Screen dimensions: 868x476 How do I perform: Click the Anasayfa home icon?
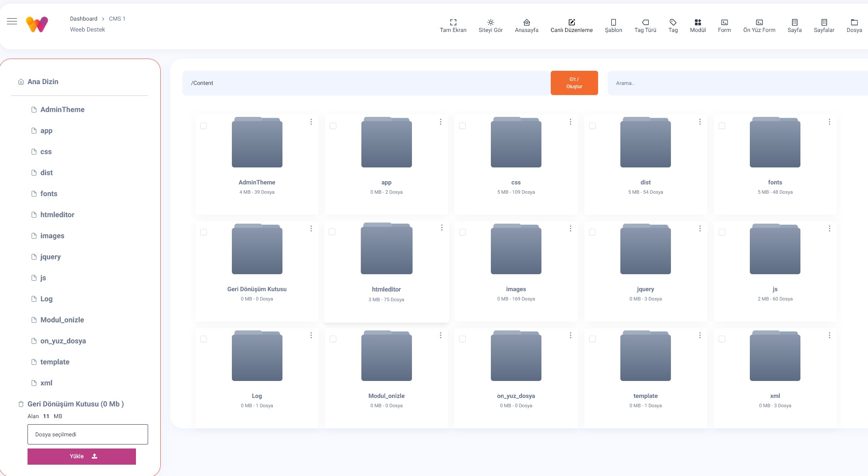(526, 22)
